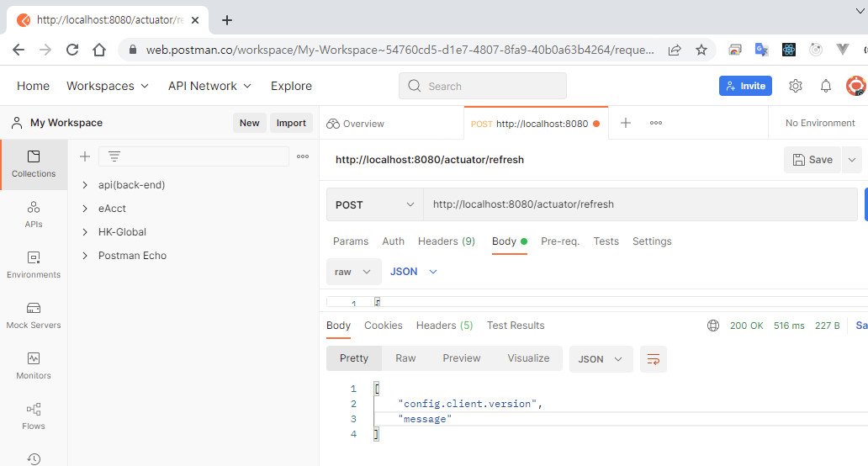The height and width of the screenshot is (466, 868).
Task: Click the network globe icon
Action: click(x=713, y=326)
